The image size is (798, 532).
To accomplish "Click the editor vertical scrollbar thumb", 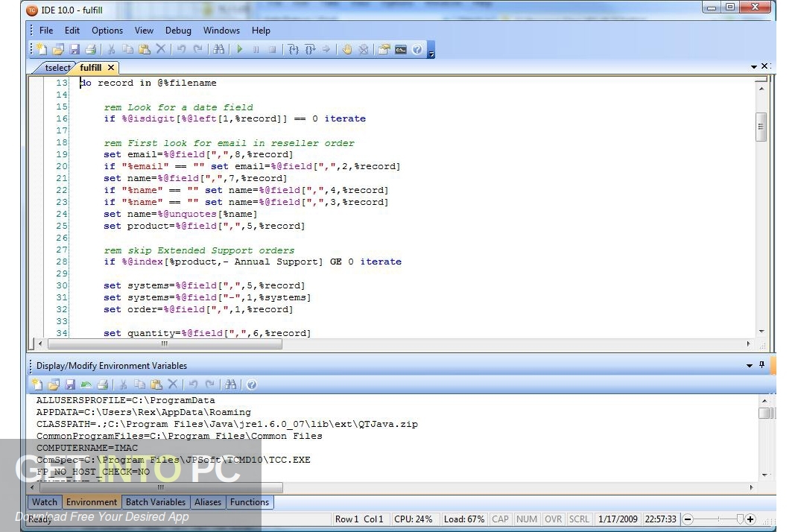I will click(x=761, y=127).
